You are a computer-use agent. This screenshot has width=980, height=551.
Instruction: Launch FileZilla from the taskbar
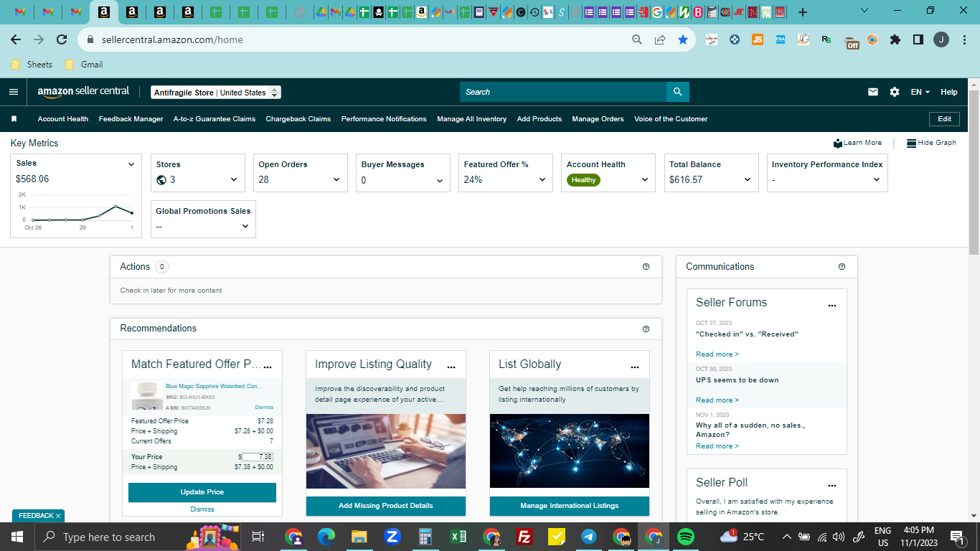click(524, 537)
